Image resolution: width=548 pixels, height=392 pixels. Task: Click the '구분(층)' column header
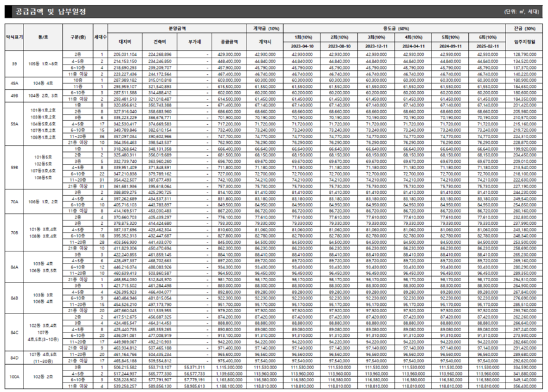pos(77,37)
